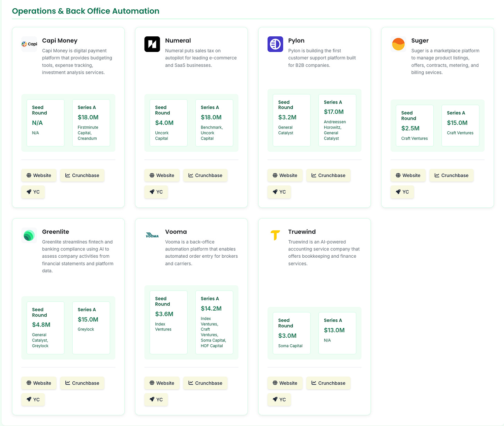Click the Truewind yellow T logo

(x=275, y=235)
